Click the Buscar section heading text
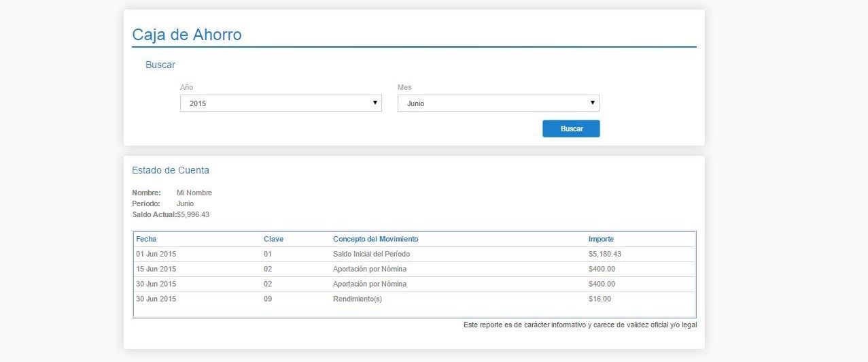Screen dimensions: 868x362 point(160,65)
